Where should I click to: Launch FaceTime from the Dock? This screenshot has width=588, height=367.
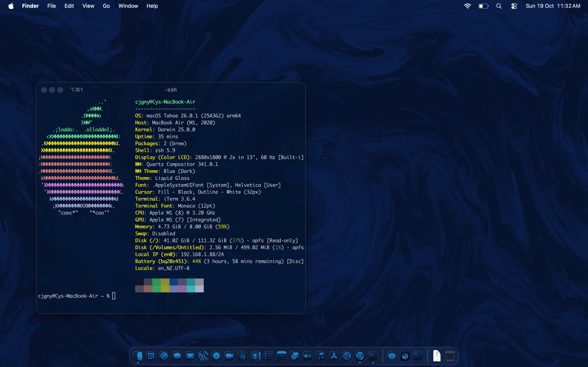point(229,356)
